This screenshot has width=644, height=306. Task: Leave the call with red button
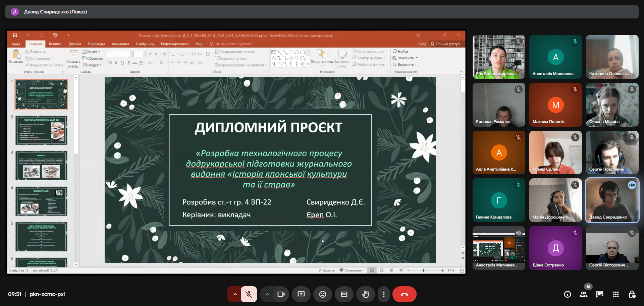coord(404,294)
